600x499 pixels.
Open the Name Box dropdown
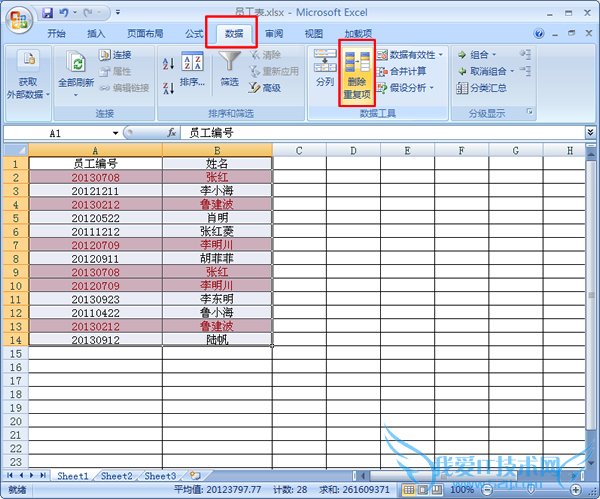115,133
